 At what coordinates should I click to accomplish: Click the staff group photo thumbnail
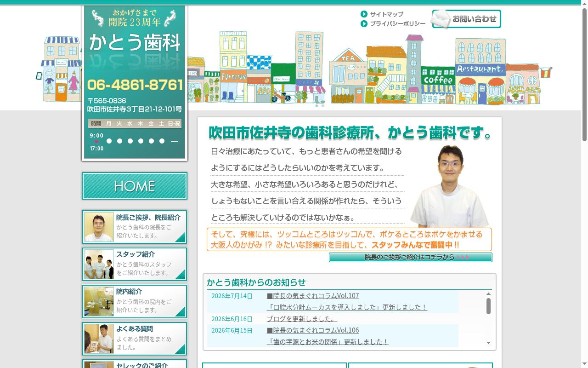[x=99, y=264]
